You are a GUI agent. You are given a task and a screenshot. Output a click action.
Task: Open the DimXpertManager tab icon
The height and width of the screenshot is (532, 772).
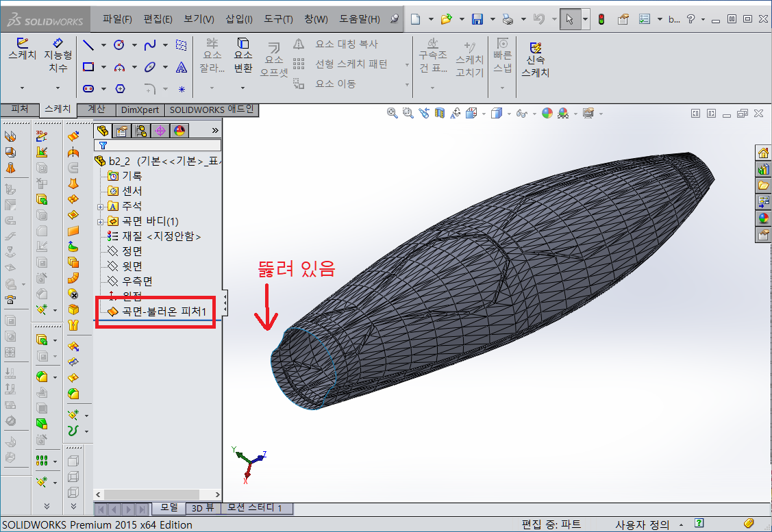[160, 130]
